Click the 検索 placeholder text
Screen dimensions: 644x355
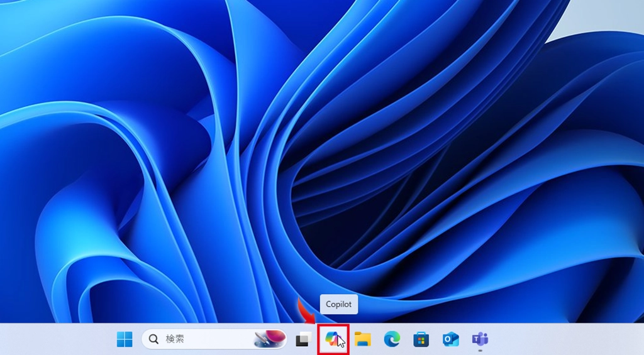175,339
